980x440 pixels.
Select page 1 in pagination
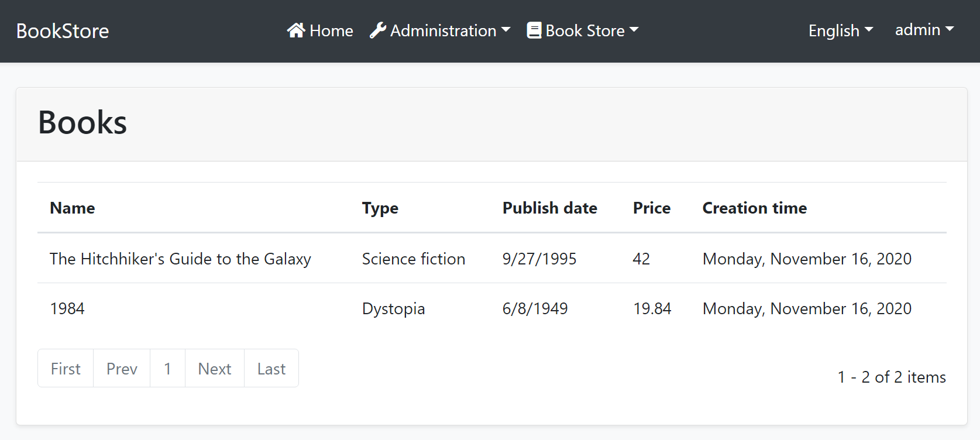coord(167,369)
